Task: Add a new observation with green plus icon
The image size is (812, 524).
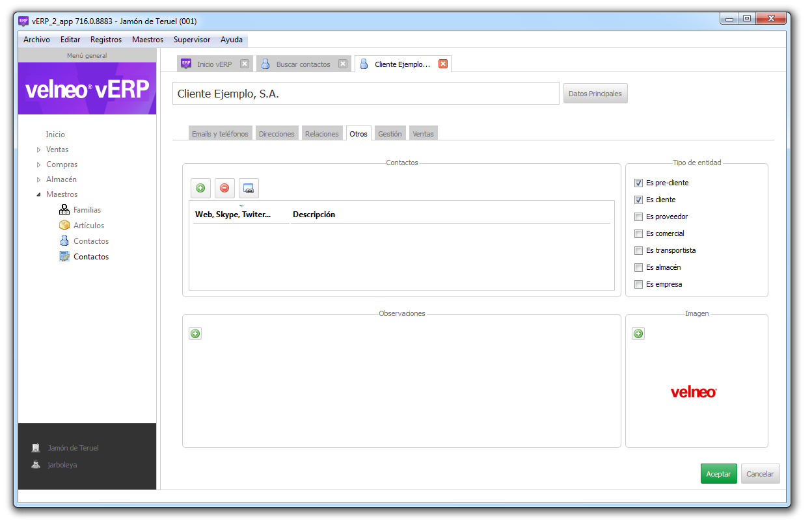Action: (195, 334)
